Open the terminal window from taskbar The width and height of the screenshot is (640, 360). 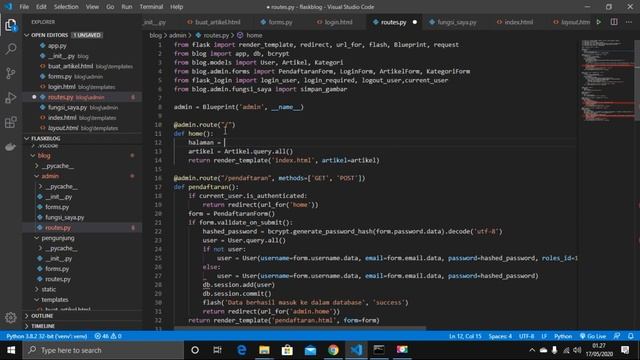(379, 350)
